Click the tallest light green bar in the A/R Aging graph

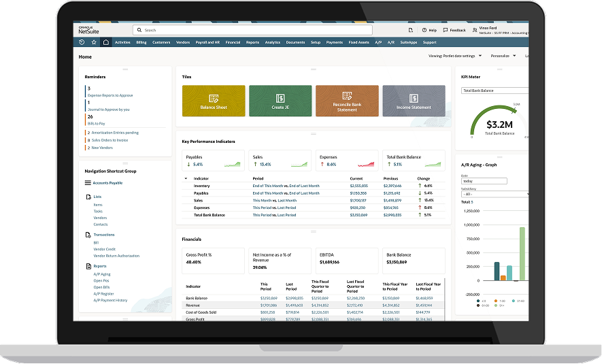click(522, 253)
